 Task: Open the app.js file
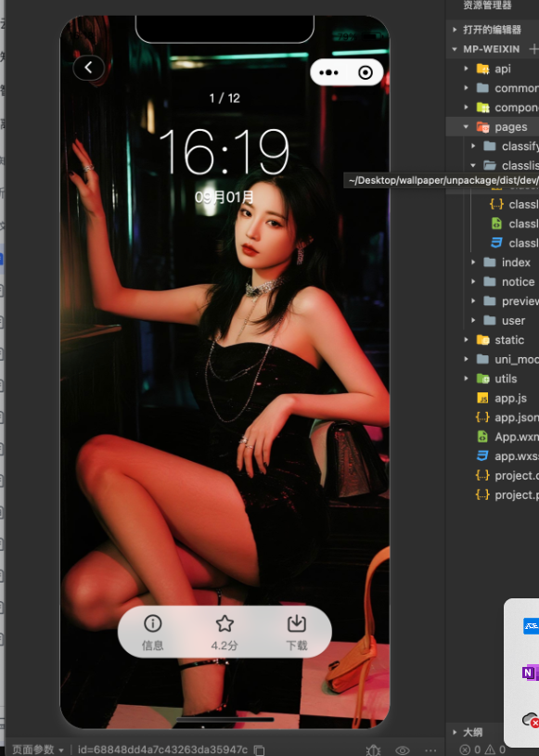pos(493,398)
